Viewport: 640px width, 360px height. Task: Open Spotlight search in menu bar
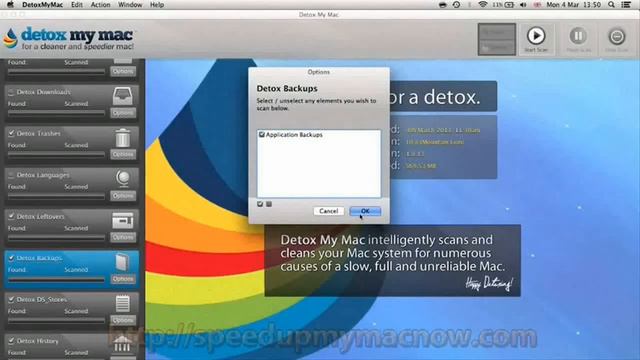point(611,5)
